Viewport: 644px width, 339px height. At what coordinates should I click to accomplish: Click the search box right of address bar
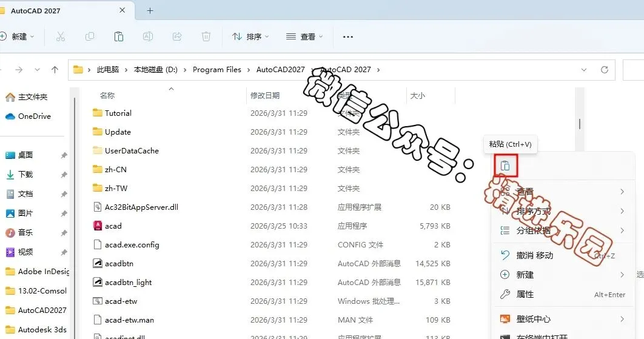click(633, 70)
